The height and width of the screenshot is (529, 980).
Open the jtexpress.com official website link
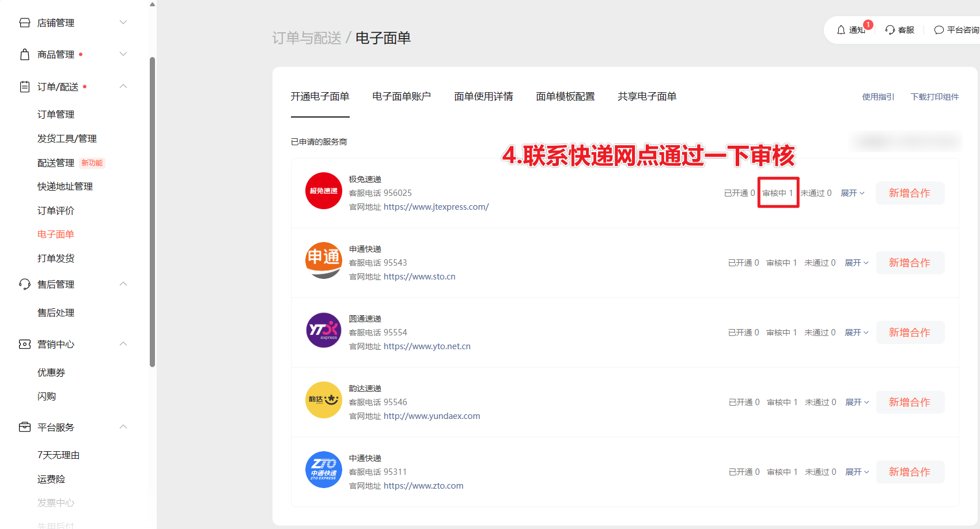click(x=436, y=207)
